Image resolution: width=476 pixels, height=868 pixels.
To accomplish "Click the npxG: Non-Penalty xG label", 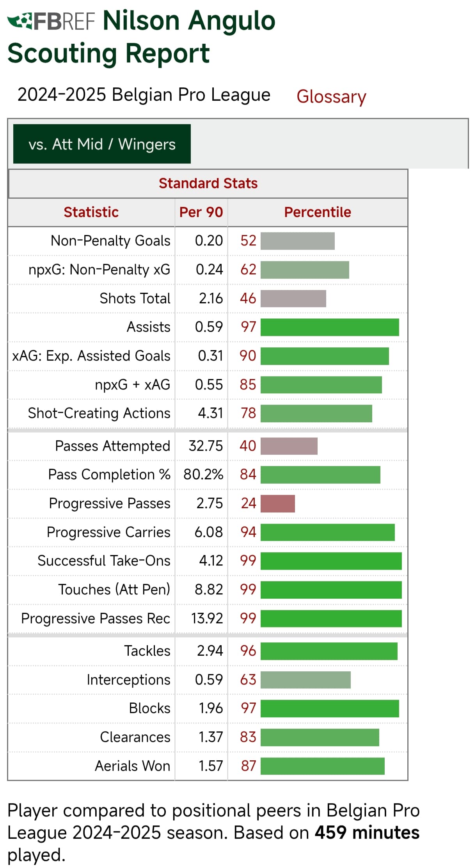I will pos(99,270).
